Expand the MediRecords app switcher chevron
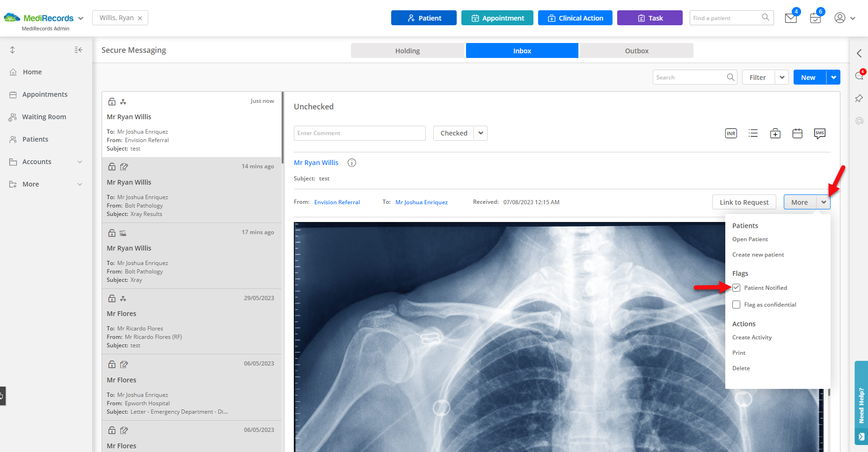 tap(80, 18)
